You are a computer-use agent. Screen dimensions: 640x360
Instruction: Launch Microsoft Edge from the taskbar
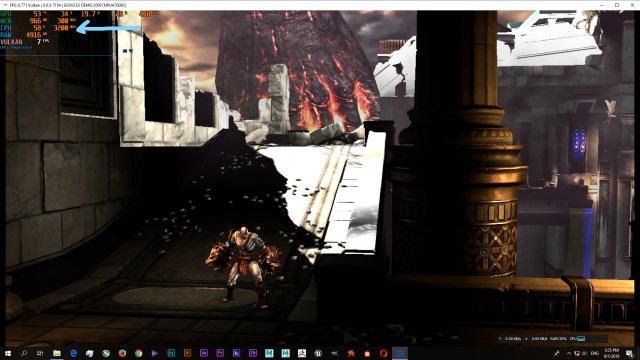73,353
